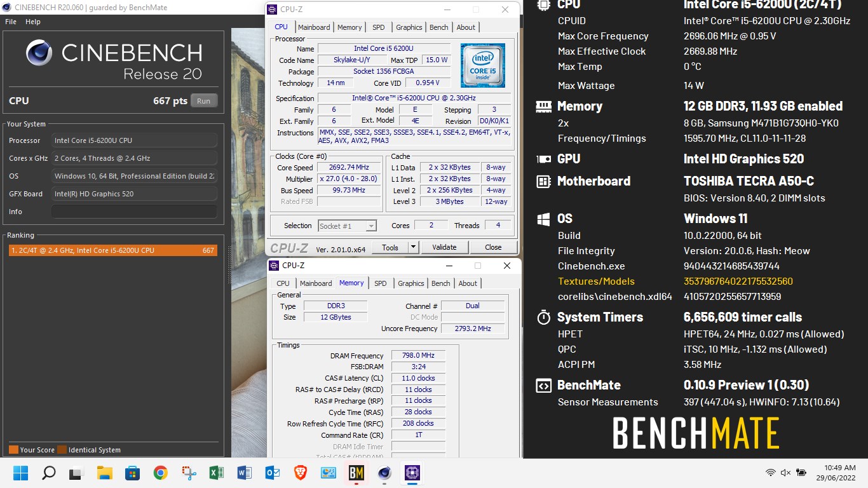Click Bus Speed 99.73 MHz value
The image size is (868, 488).
click(x=349, y=190)
